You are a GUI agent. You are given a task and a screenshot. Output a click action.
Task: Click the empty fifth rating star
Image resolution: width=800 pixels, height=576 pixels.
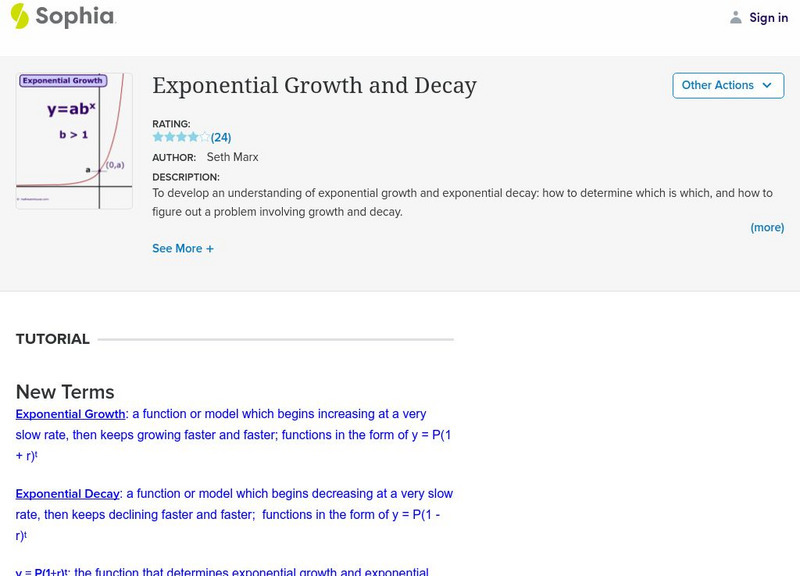click(204, 137)
